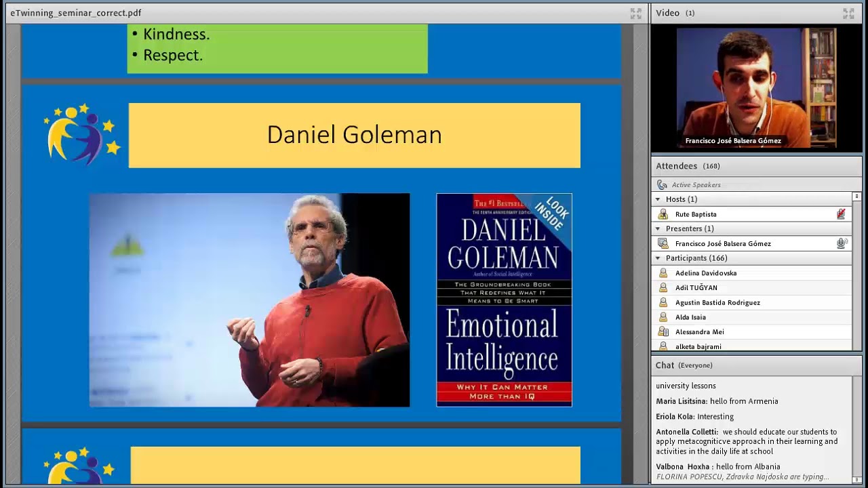Viewport: 868px width, 488px height.
Task: Collapse the Hosts (1) group
Action: 658,199
